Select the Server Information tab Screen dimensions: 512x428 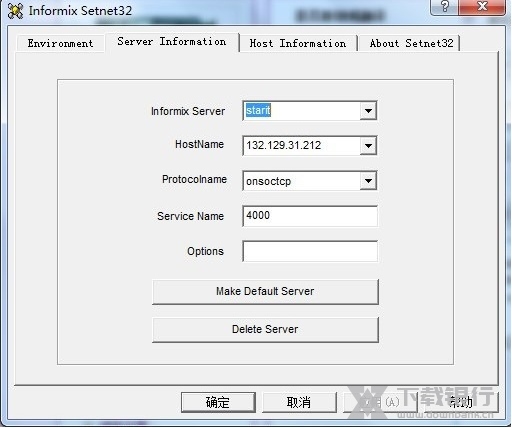(x=172, y=42)
